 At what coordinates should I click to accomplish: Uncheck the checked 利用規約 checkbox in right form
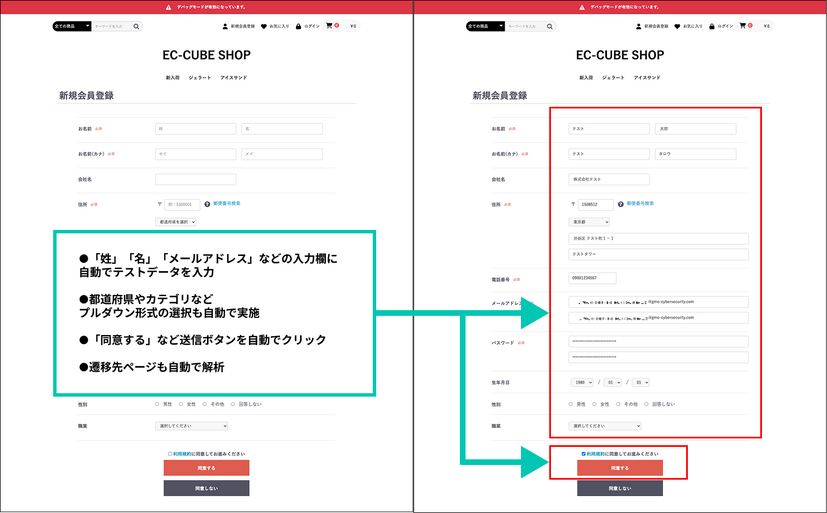(584, 453)
